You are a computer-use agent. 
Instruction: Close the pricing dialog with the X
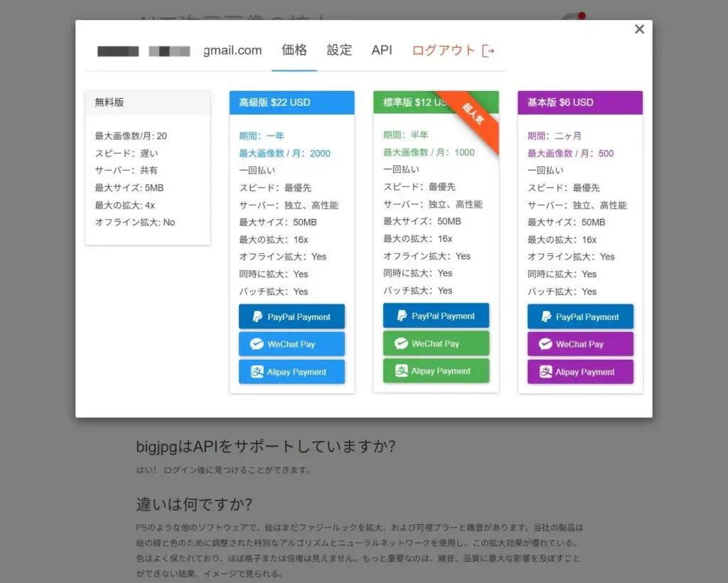(639, 29)
